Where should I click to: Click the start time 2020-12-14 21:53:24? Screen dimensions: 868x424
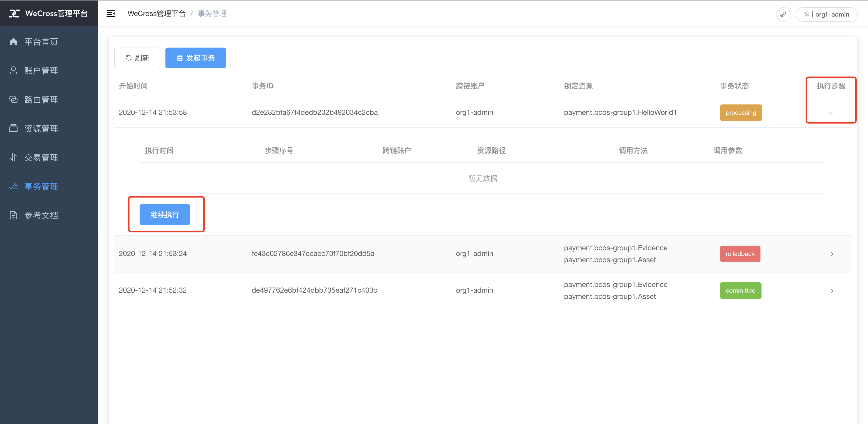pyautogui.click(x=153, y=253)
